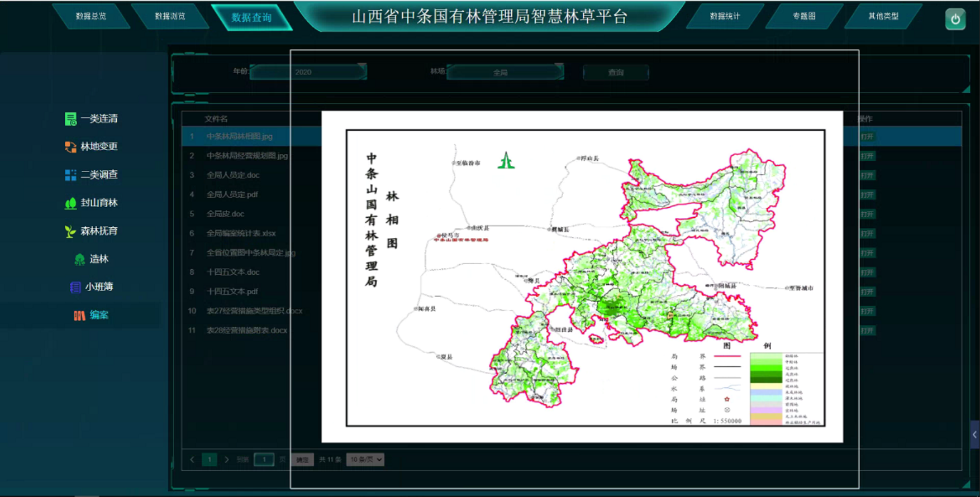Click the power logout icon
Screen dimensions: 980x497
coord(955,20)
